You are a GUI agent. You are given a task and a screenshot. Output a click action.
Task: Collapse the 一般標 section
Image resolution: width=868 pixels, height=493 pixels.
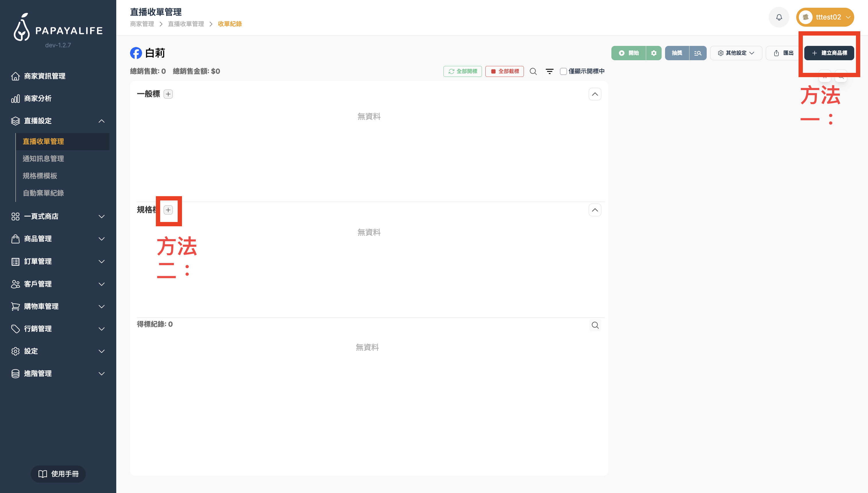[594, 94]
